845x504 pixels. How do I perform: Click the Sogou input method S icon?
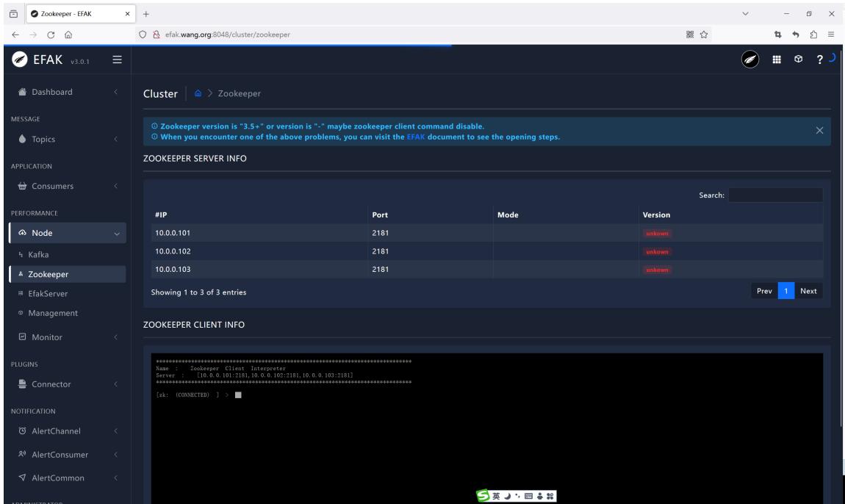[x=483, y=495]
